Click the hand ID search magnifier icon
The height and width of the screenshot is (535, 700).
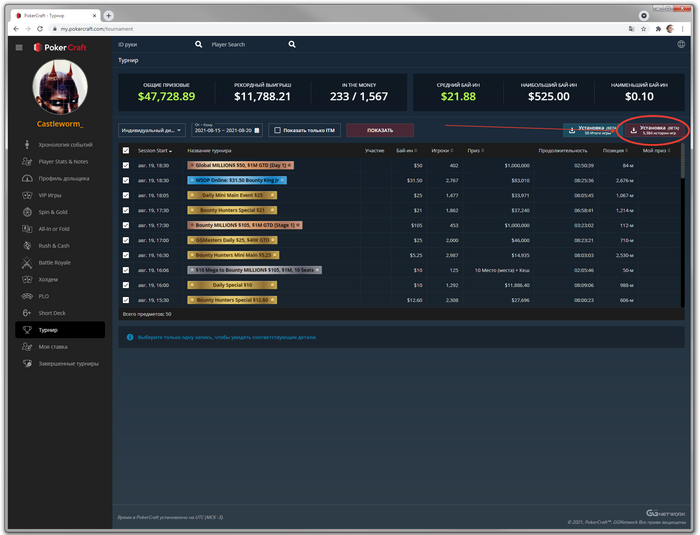198,44
